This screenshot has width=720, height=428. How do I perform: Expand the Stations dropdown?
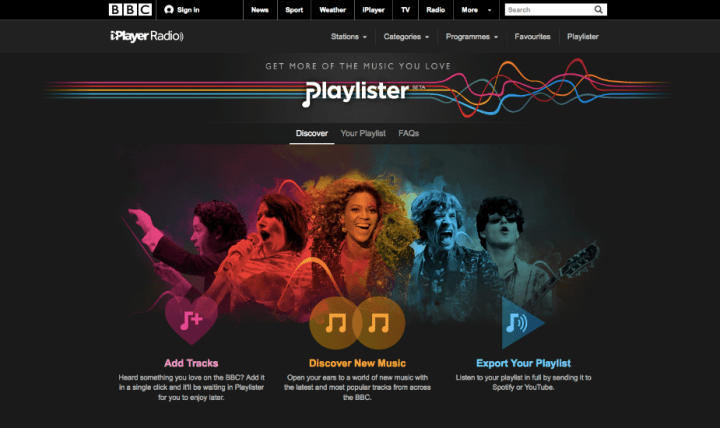point(349,37)
